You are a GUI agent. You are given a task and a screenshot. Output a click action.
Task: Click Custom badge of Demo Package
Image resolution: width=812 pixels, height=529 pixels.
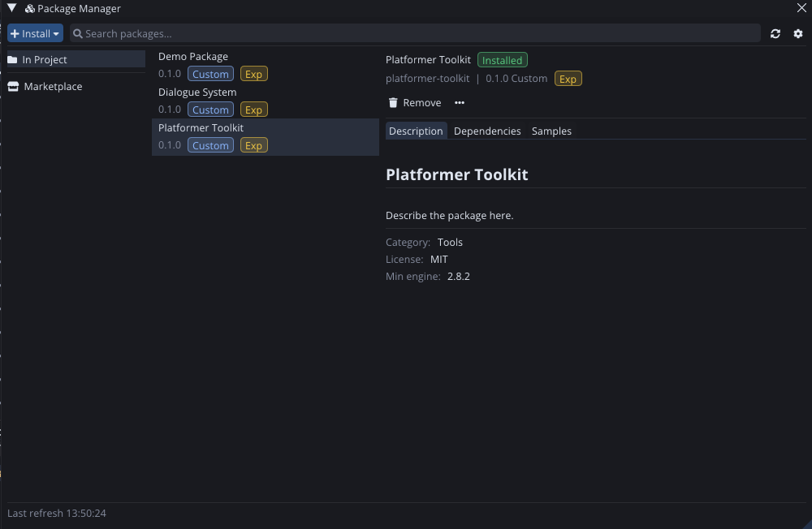point(210,74)
